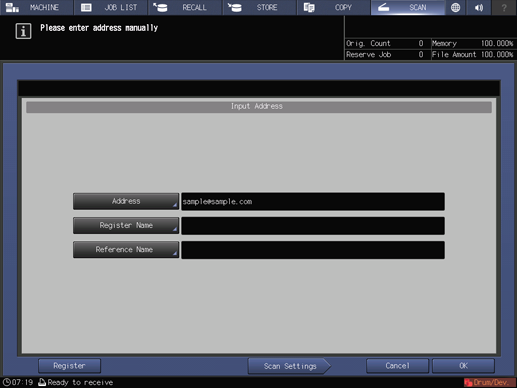Screen dimensions: 517x388
Task: Open the RECALL tab
Action: (x=185, y=7)
